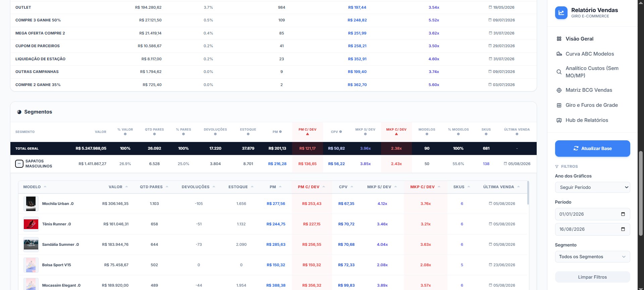Screen dimensions: 644x290
Task: Click the sort arrow next to models ÚLTIMA VENDA
Action: tap(519, 187)
